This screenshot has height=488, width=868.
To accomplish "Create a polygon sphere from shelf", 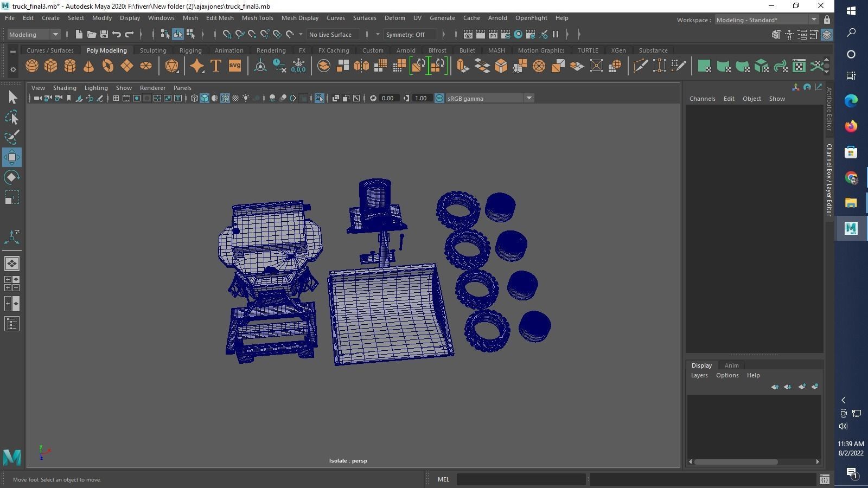I will tap(32, 66).
